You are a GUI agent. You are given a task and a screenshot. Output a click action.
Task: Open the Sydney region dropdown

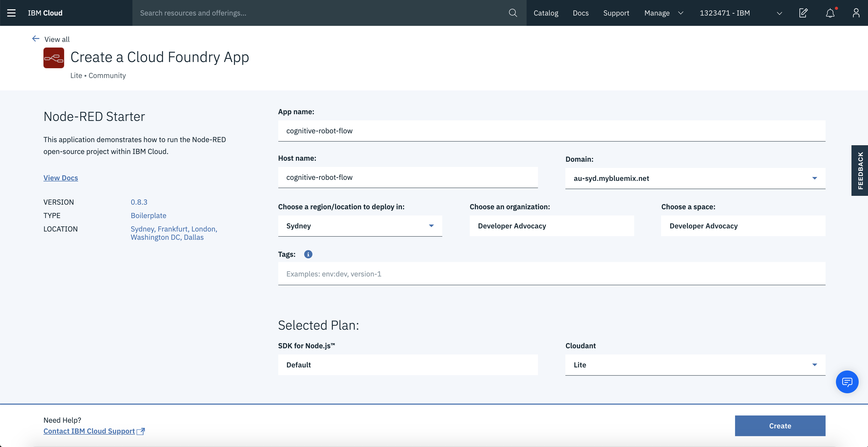click(360, 226)
